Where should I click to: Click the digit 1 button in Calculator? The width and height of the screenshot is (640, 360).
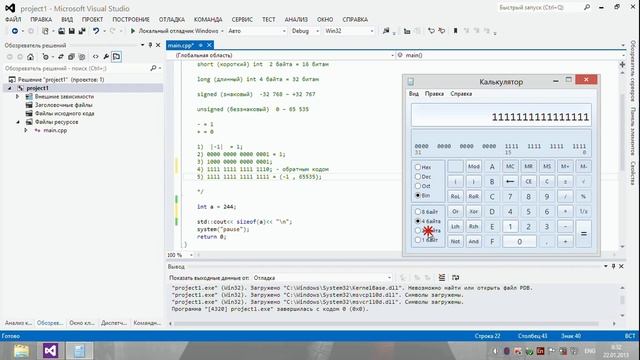pyautogui.click(x=510, y=227)
